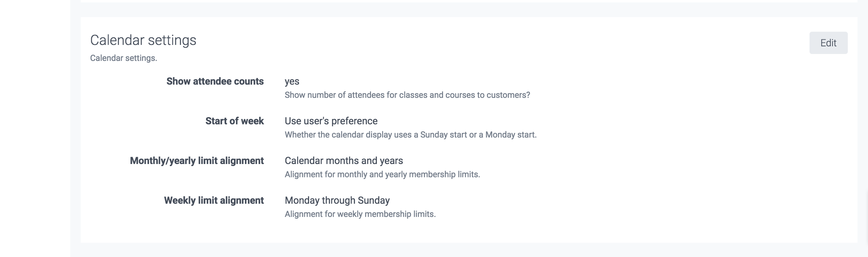
Task: Click the empty white sidebar on the left
Action: pyautogui.click(x=35, y=129)
